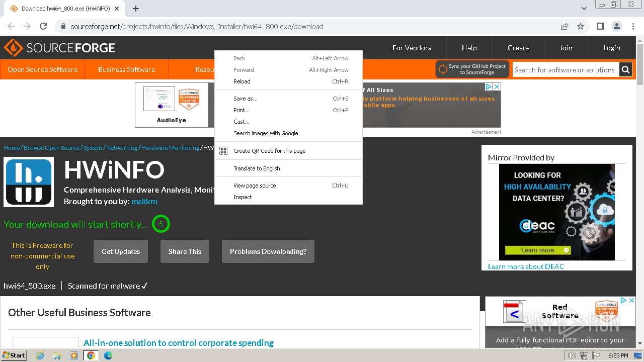Open All-in-one solution corporate spending link
644x362 pixels.
coord(179,343)
